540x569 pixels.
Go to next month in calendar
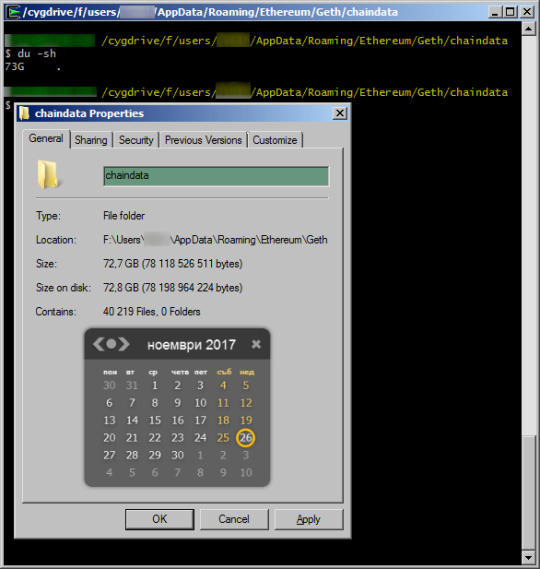tap(124, 344)
